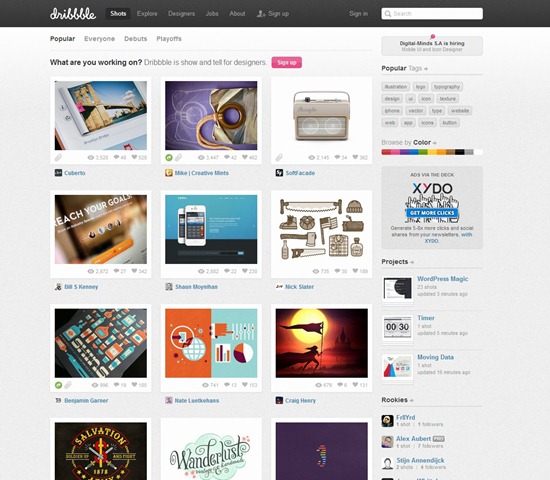
Task: Click the Search input field
Action: 432,14
